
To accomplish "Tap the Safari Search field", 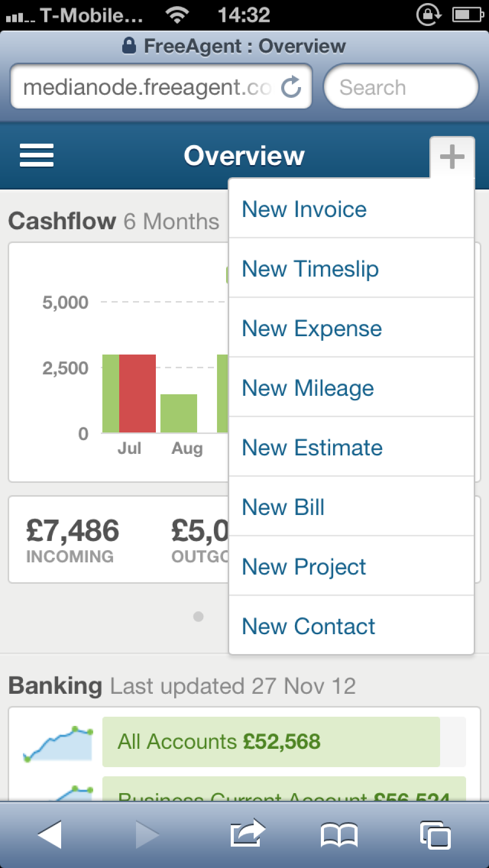I will pos(401,87).
